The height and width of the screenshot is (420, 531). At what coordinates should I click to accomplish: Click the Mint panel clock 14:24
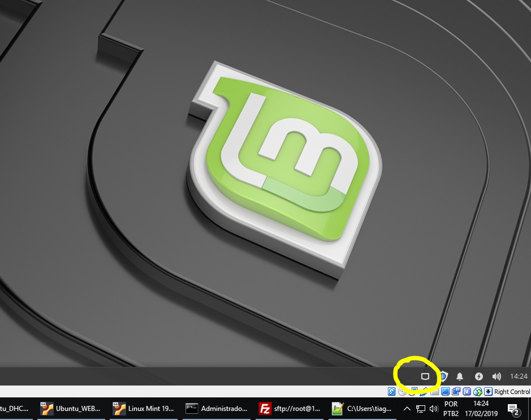[x=519, y=376]
